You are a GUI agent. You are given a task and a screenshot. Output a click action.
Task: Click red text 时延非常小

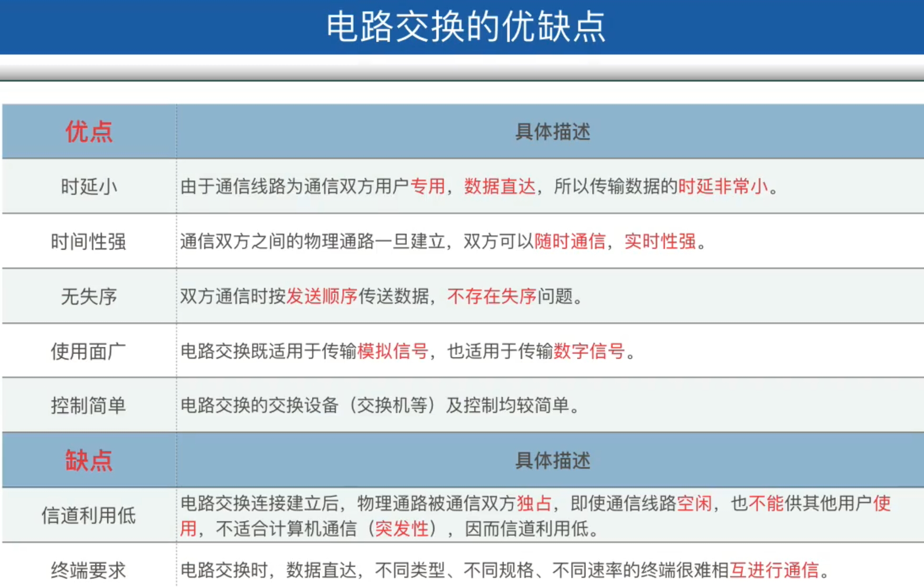[723, 186]
